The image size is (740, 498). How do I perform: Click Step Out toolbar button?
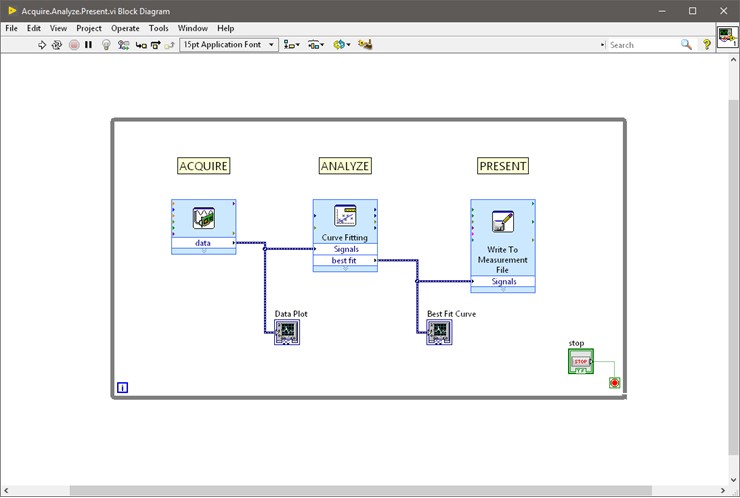(169, 45)
